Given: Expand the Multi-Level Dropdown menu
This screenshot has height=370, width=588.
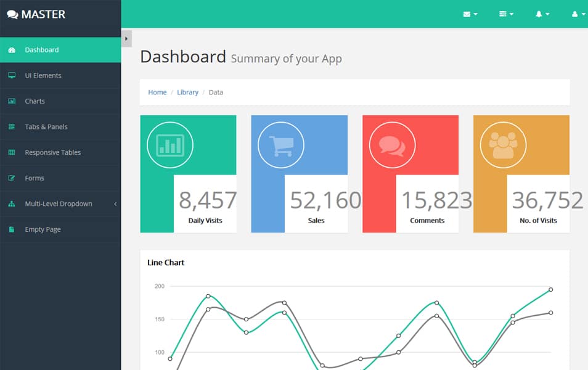Looking at the screenshot, I should coord(59,203).
